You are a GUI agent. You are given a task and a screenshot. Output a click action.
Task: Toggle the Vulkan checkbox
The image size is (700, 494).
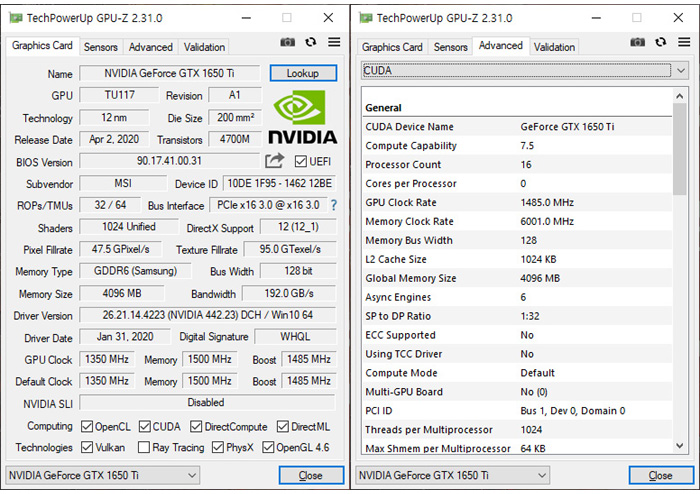(x=87, y=447)
